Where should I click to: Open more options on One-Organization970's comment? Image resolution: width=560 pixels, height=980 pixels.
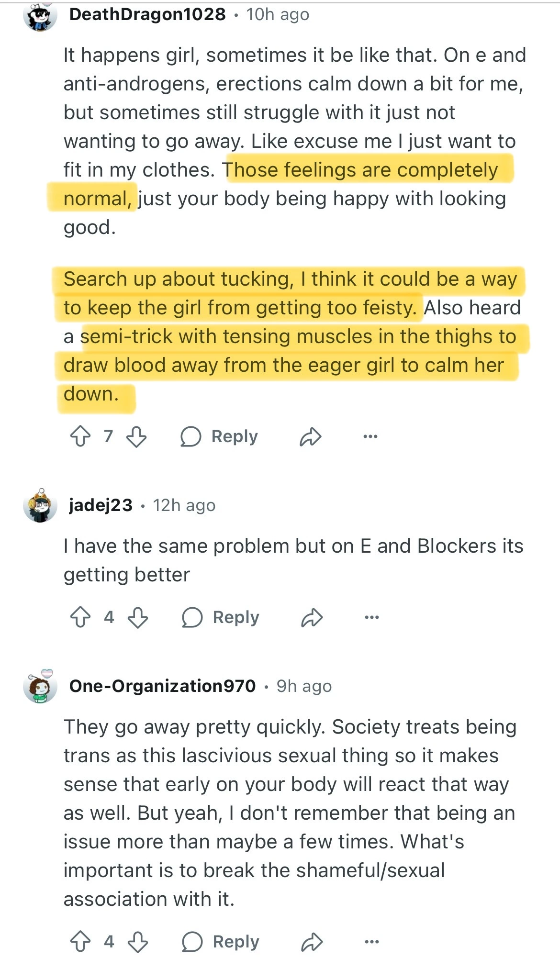(x=371, y=942)
